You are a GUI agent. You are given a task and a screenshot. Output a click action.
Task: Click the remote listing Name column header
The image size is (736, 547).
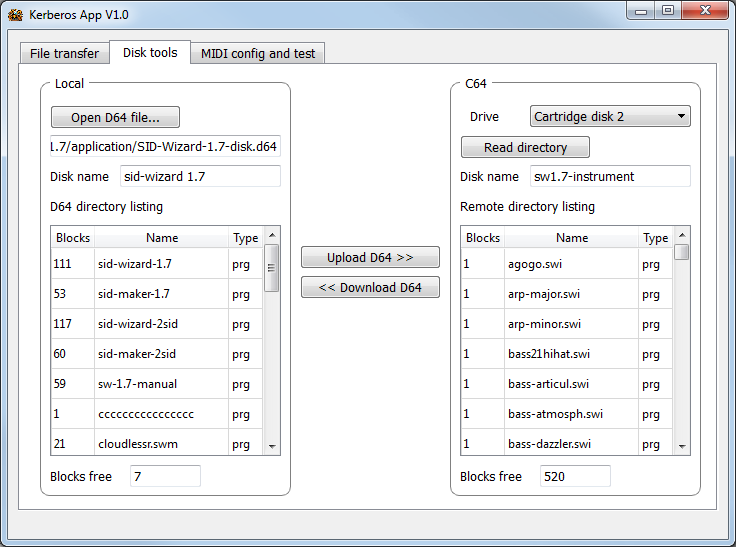[x=572, y=238]
